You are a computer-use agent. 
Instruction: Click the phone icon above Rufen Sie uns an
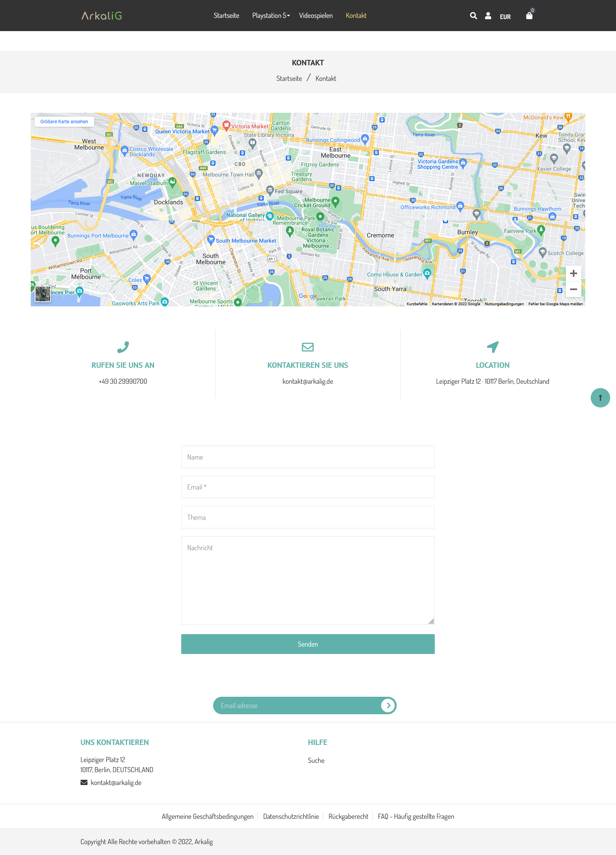pyautogui.click(x=123, y=347)
